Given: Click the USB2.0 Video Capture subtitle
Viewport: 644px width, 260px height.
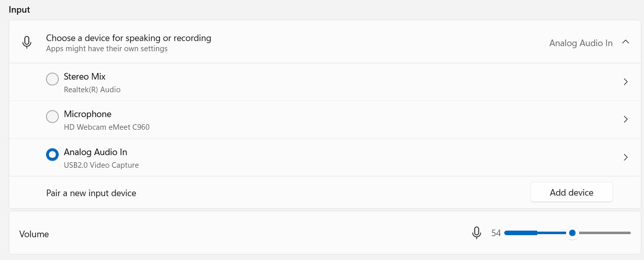Looking at the screenshot, I should click(x=101, y=165).
